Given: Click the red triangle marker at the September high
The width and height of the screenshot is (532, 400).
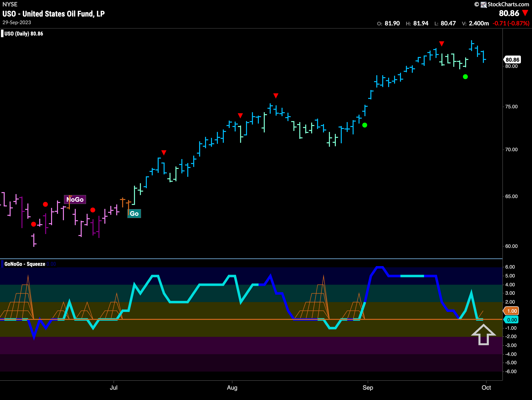Looking at the screenshot, I should pos(442,44).
